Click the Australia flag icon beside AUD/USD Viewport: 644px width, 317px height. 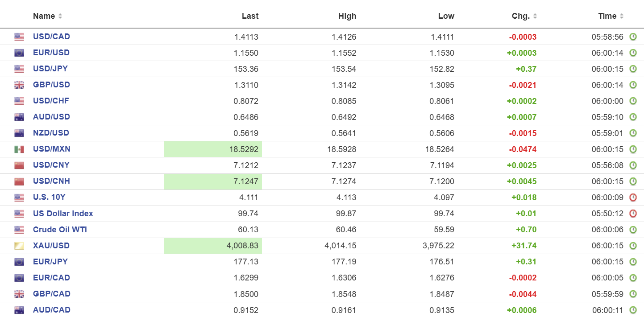click(19, 117)
